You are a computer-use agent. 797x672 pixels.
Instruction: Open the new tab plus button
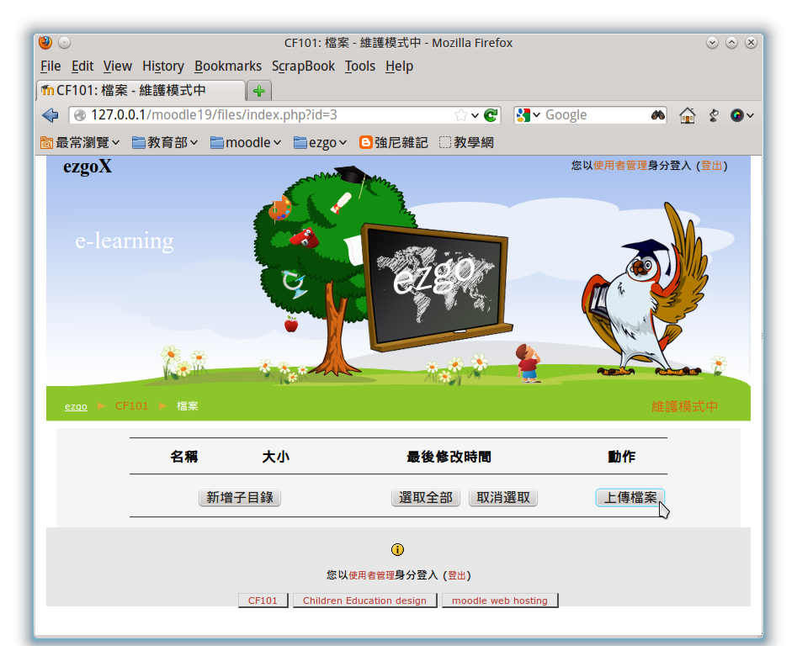coord(259,91)
